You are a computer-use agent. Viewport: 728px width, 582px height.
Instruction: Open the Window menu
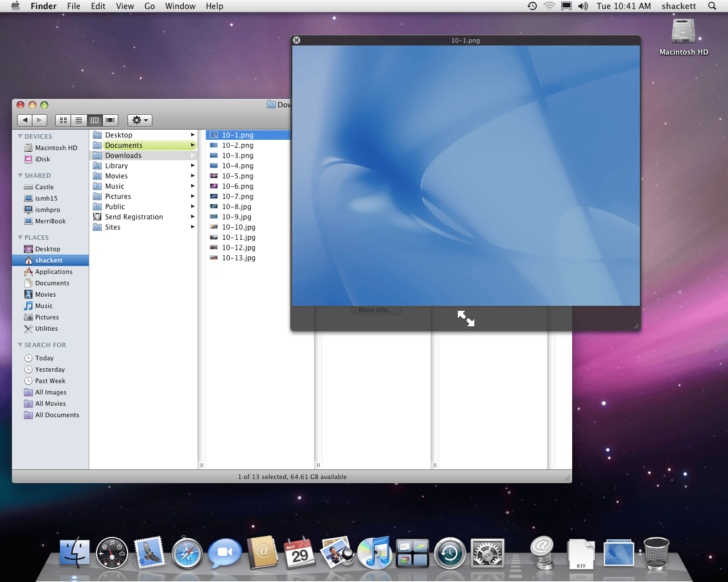click(180, 6)
